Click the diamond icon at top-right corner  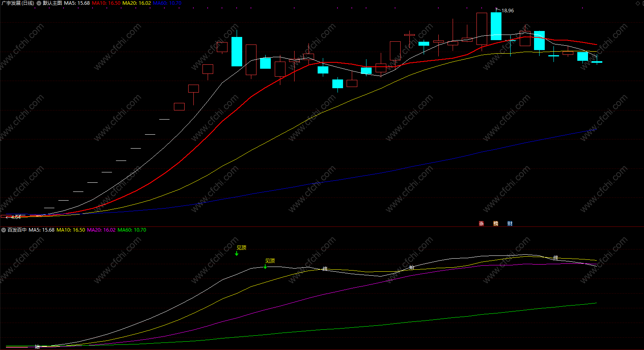click(x=638, y=3)
